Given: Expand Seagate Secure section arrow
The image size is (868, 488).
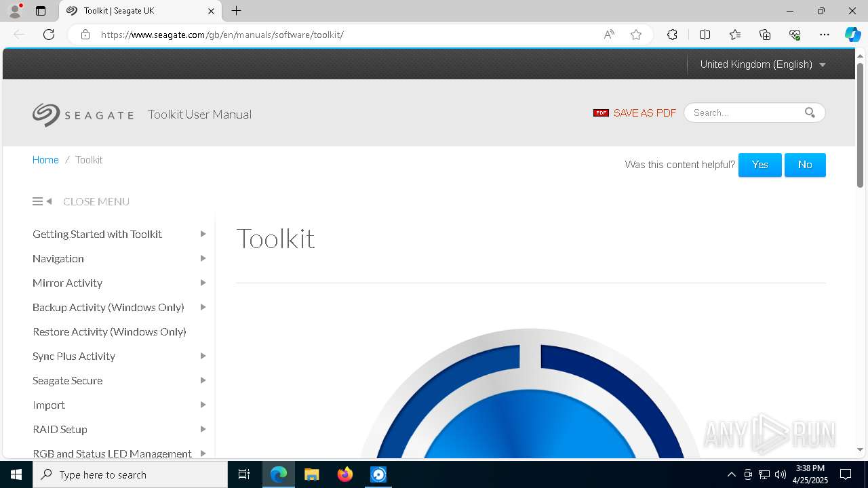Looking at the screenshot, I should 203,380.
